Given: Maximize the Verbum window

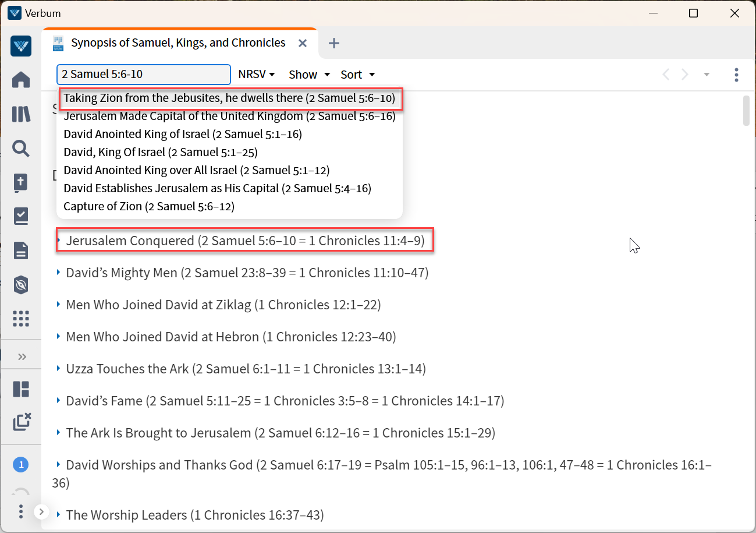Looking at the screenshot, I should pos(693,13).
